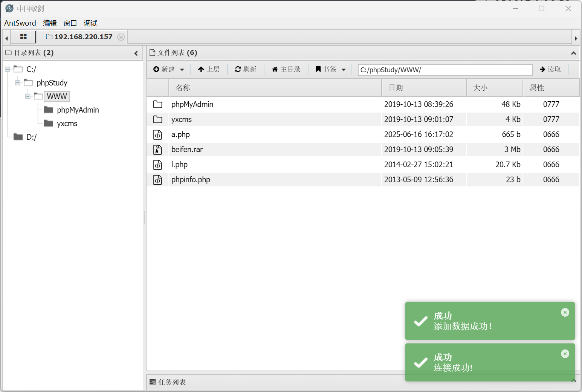Image resolution: width=582 pixels, height=392 pixels.
Task: Select a.php in file list
Action: (363, 134)
